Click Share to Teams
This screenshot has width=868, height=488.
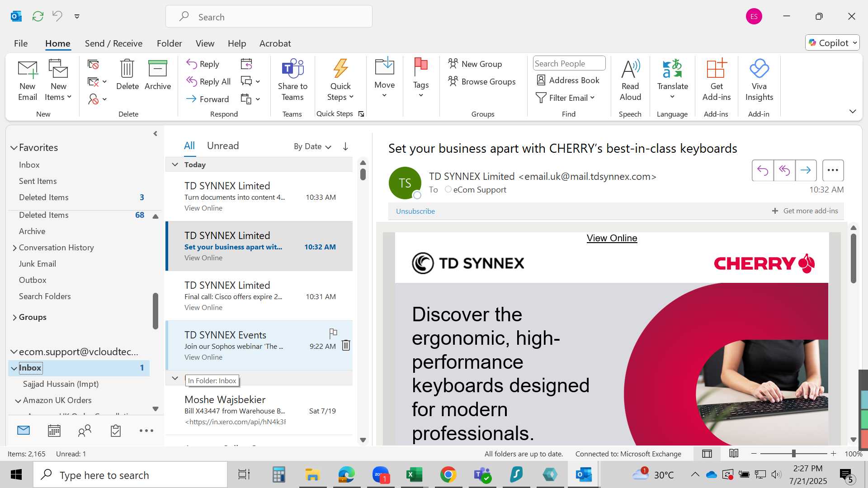292,80
